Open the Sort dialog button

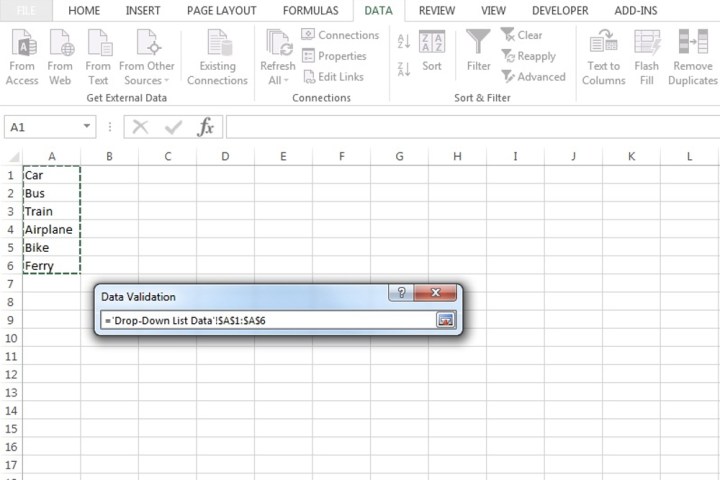click(432, 50)
